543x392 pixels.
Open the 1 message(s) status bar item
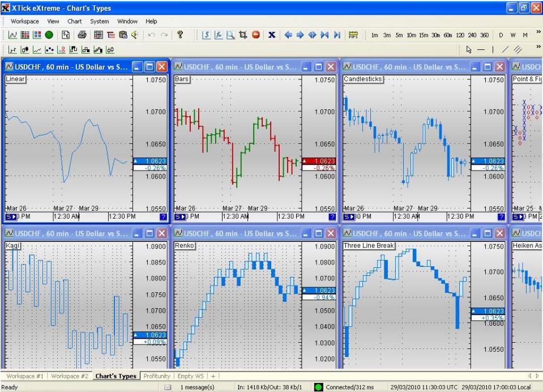pyautogui.click(x=197, y=387)
